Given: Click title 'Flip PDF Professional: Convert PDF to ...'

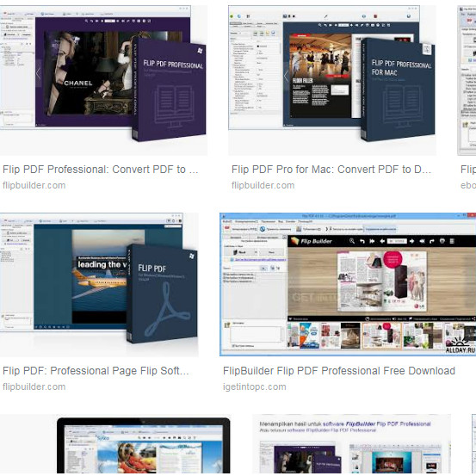Looking at the screenshot, I should tap(101, 170).
